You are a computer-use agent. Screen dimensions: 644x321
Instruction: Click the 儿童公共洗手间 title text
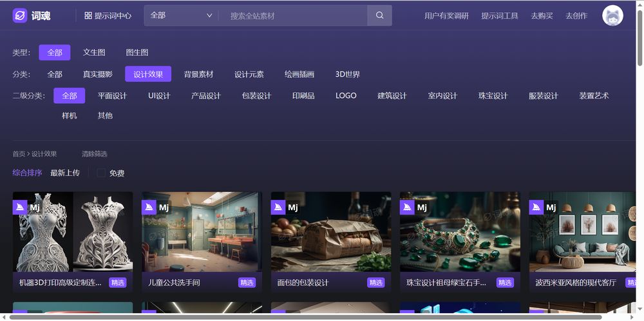(174, 283)
